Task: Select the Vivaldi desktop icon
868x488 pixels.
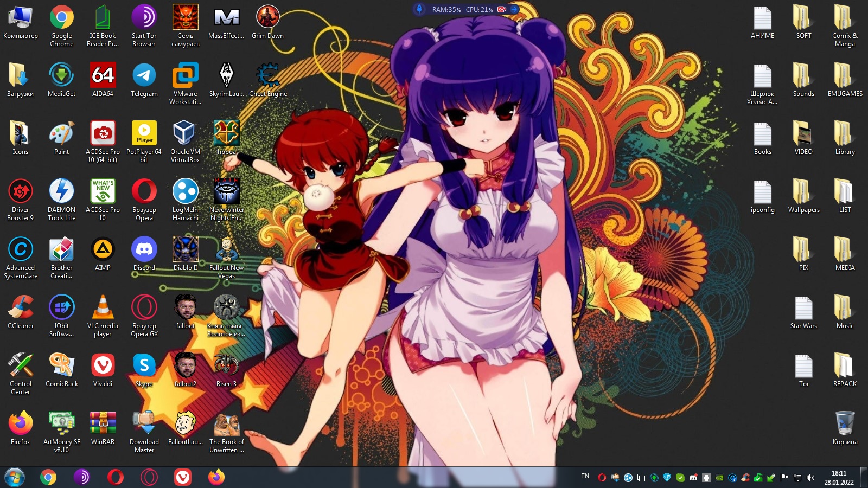Action: 103,370
